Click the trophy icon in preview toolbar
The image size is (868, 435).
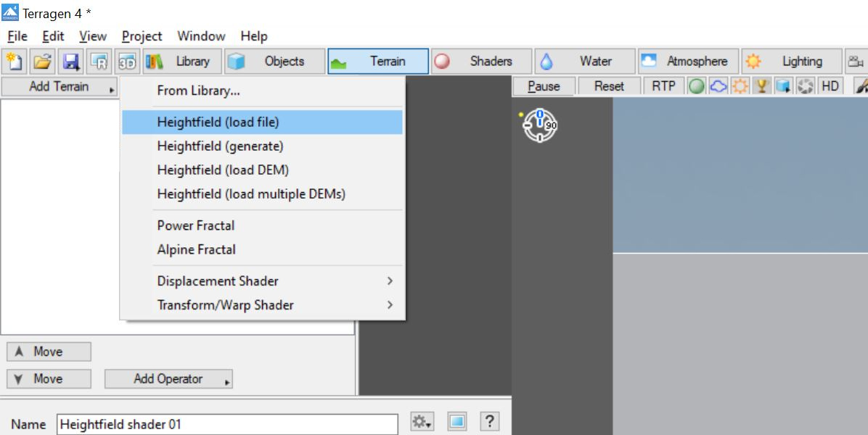point(762,86)
